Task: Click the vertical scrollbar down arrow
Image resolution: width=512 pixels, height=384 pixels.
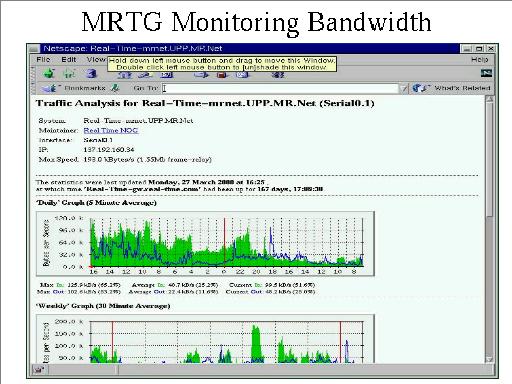Action: pyautogui.click(x=489, y=359)
